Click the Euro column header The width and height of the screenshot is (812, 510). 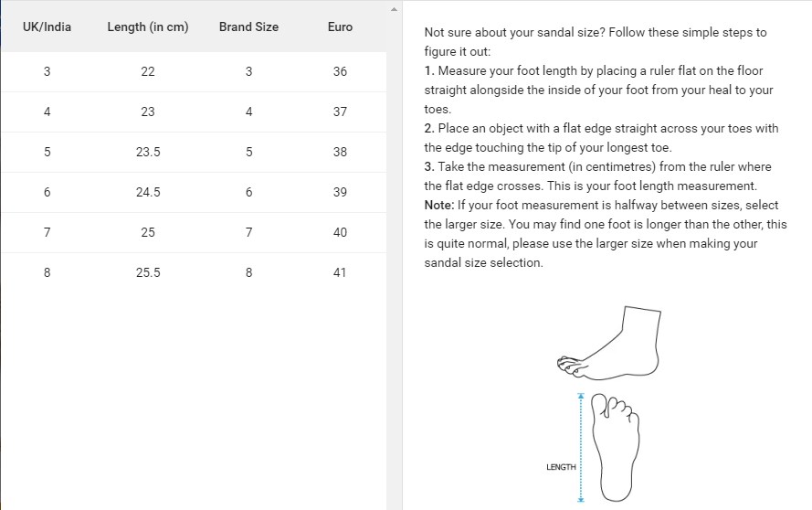point(340,27)
